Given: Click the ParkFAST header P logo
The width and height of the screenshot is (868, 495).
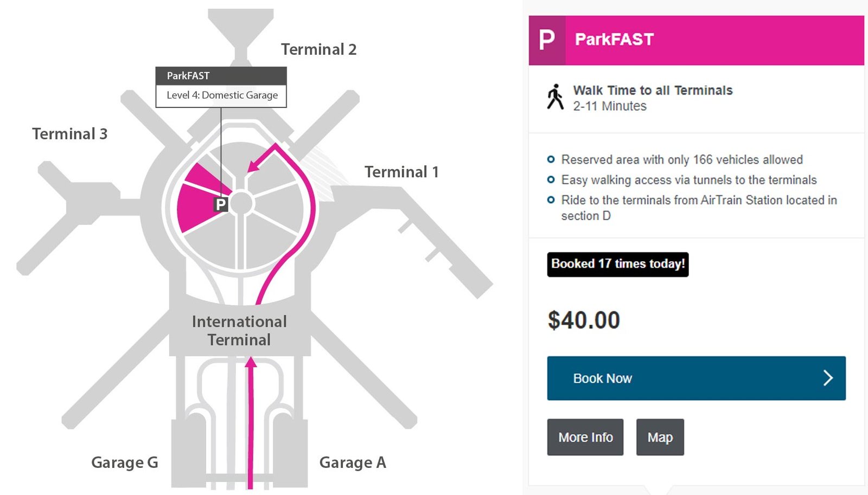Looking at the screenshot, I should click(547, 40).
